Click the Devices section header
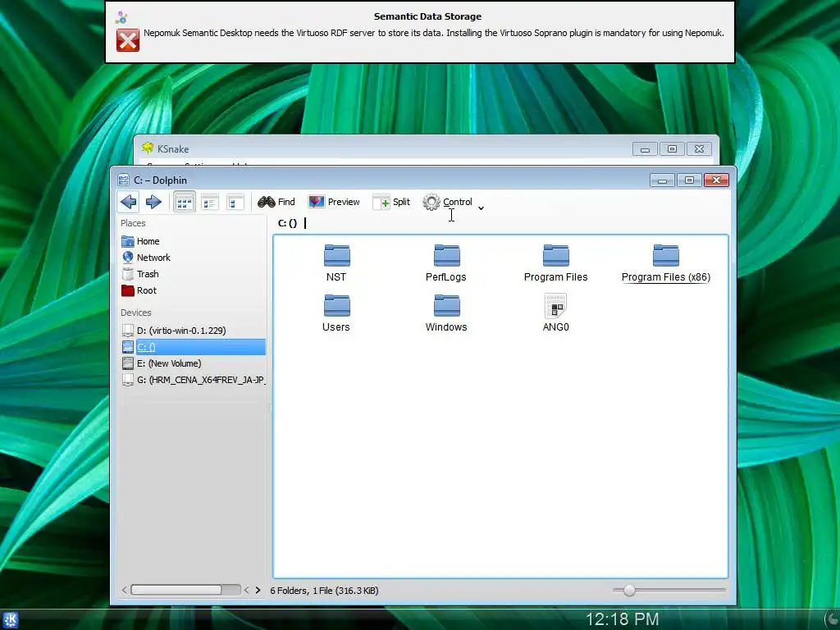 (135, 313)
